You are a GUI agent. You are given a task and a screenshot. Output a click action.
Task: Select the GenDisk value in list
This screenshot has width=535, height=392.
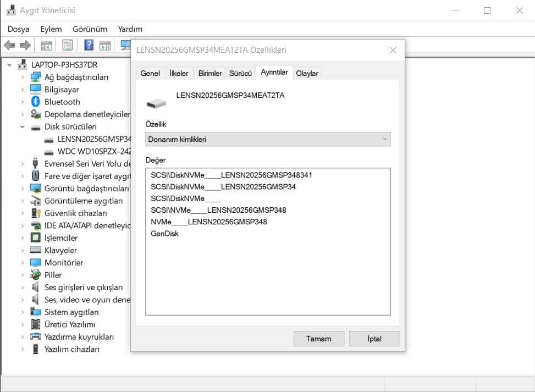tap(165, 233)
